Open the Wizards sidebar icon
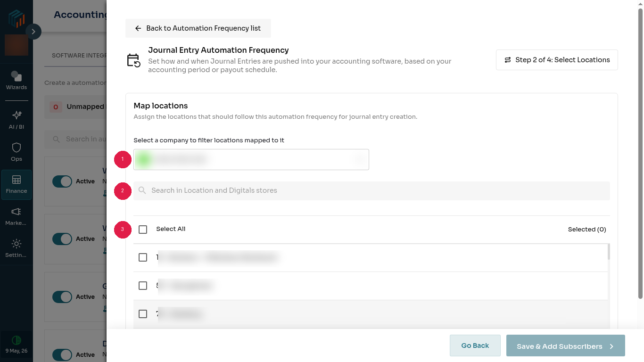 [x=17, y=76]
